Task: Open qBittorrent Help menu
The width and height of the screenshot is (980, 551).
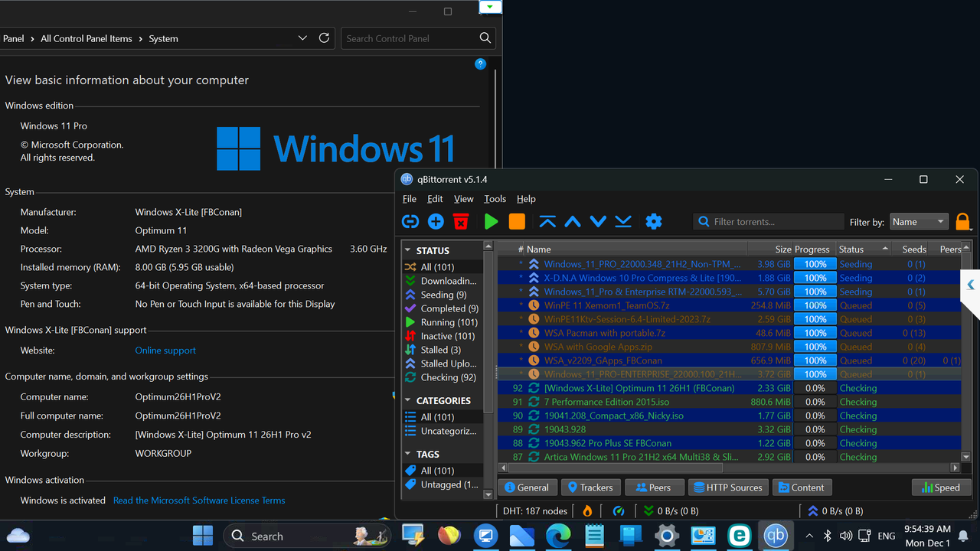Action: (x=526, y=199)
